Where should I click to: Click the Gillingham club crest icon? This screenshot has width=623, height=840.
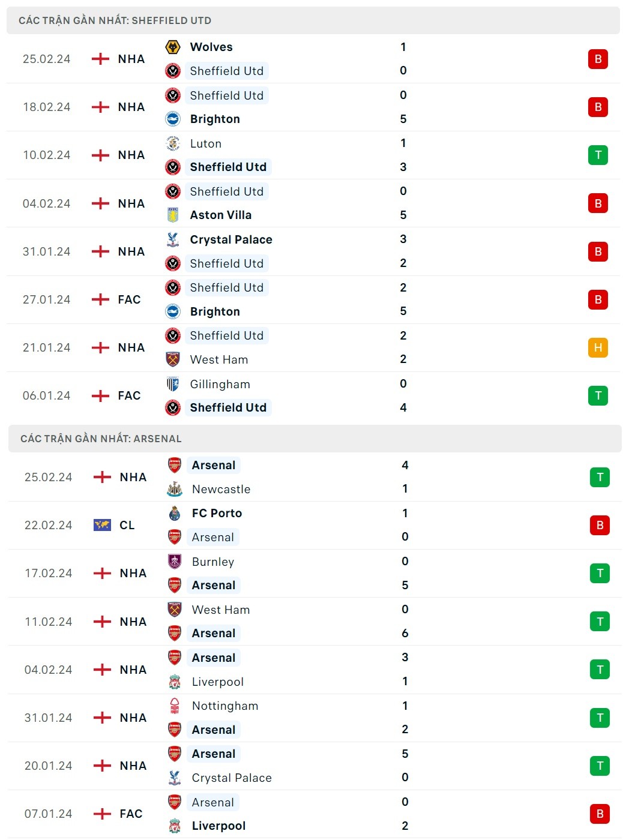tap(173, 384)
